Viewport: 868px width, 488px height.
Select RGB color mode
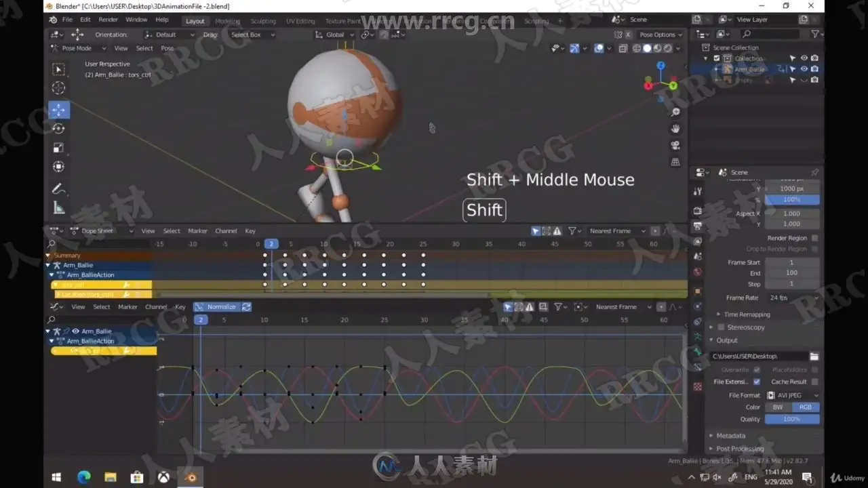coord(805,407)
